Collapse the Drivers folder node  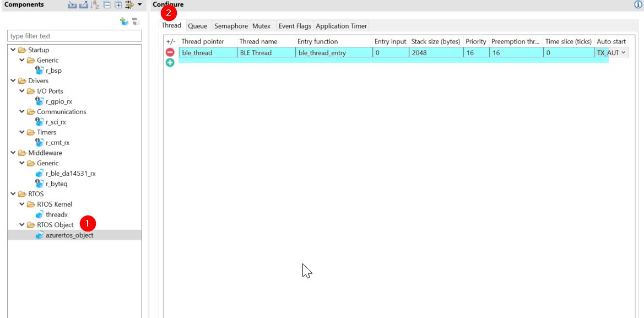pyautogui.click(x=13, y=80)
